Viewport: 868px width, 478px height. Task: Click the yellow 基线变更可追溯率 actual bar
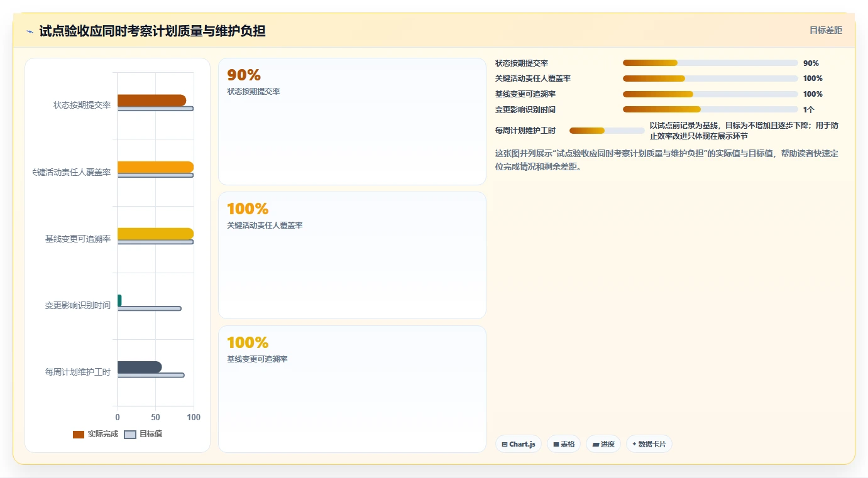[155, 234]
